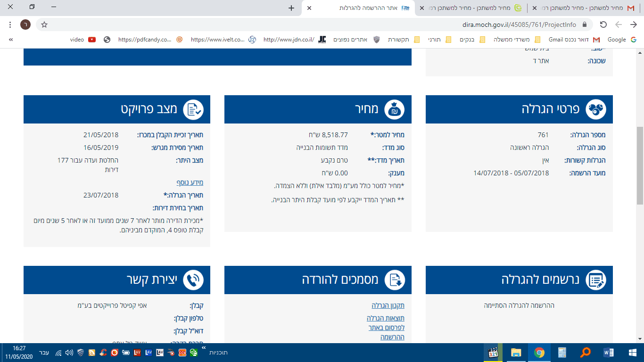This screenshot has width=644, height=362.
Task: Open the תוצאות הגרלה לפרסום באתר ההרשמה link
Action: pyautogui.click(x=386, y=328)
